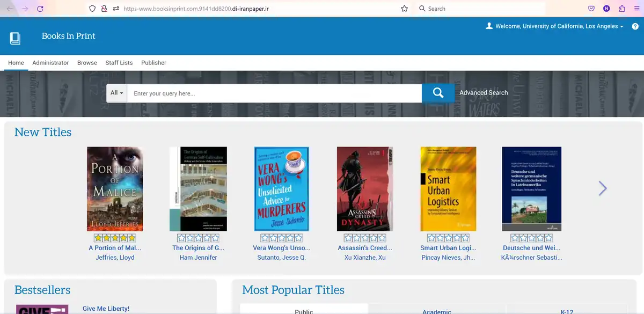The height and width of the screenshot is (314, 644).
Task: Click the browser back arrow
Action: pyautogui.click(x=10, y=9)
